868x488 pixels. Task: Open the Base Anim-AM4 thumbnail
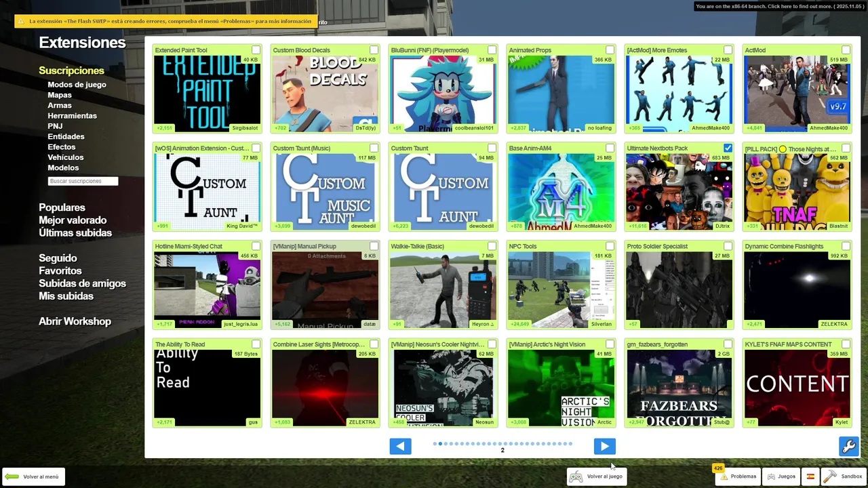click(x=561, y=192)
